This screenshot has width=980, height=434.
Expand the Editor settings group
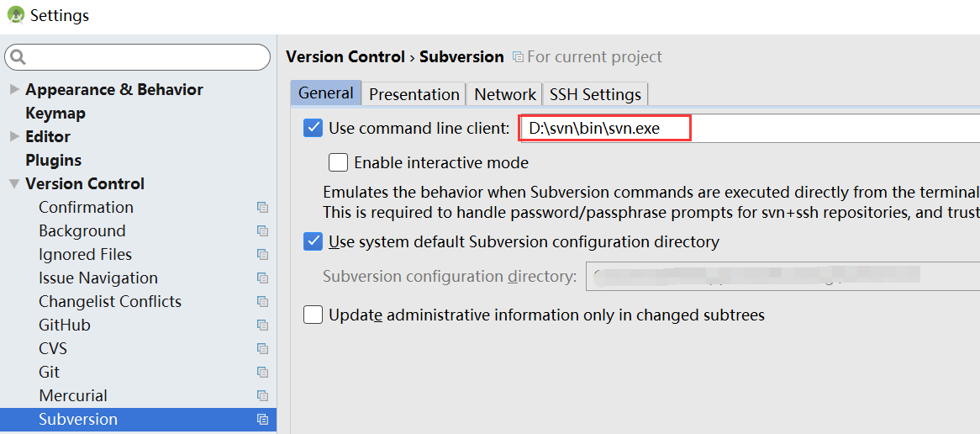tap(14, 136)
